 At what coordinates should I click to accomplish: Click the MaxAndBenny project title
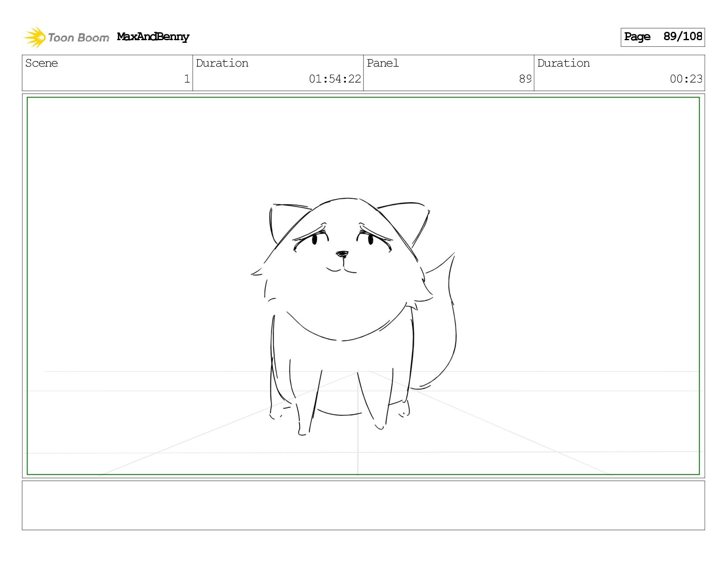pos(153,37)
